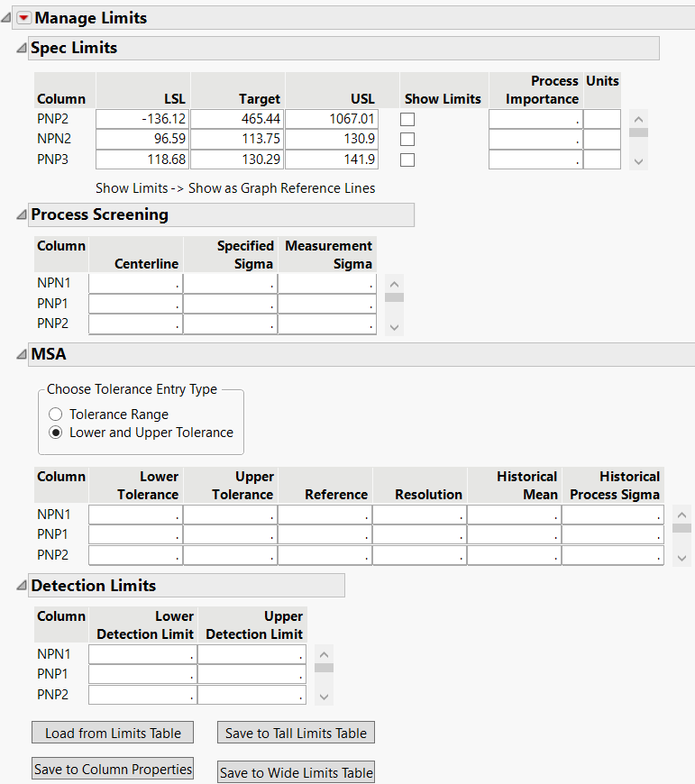
Task: Enable Show Limits for PNP2
Action: tap(407, 119)
